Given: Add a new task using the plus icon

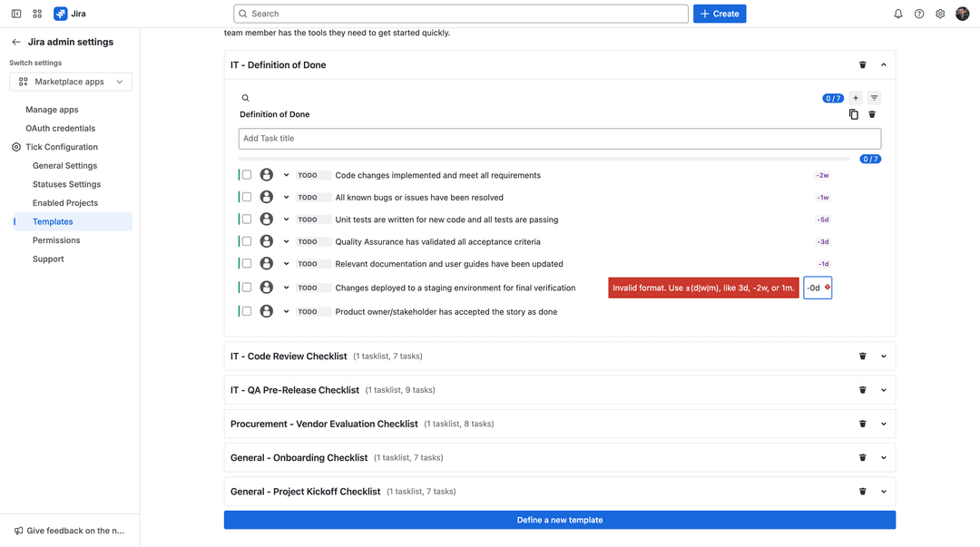Looking at the screenshot, I should coord(855,97).
